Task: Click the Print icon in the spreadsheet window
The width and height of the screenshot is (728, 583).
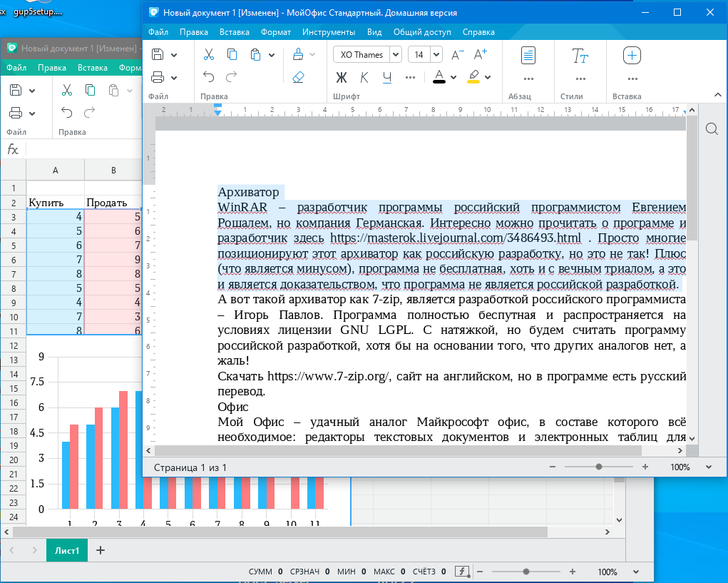Action: tap(16, 113)
